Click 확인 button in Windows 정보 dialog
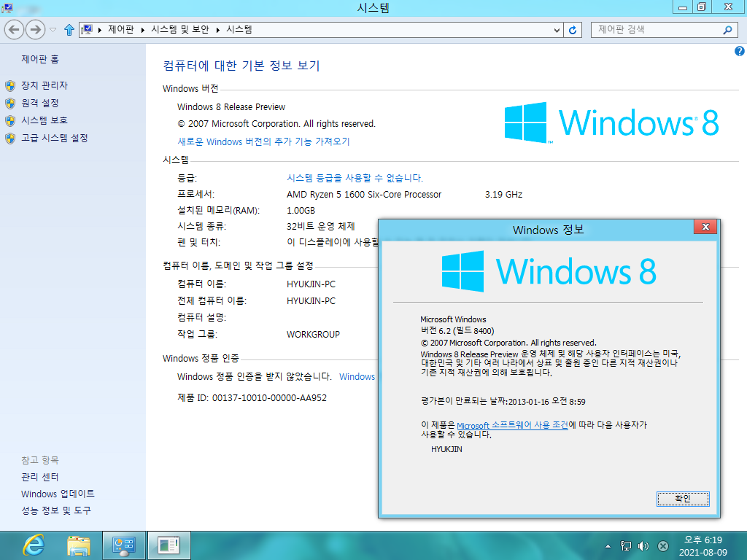The image size is (747, 560). 683,499
